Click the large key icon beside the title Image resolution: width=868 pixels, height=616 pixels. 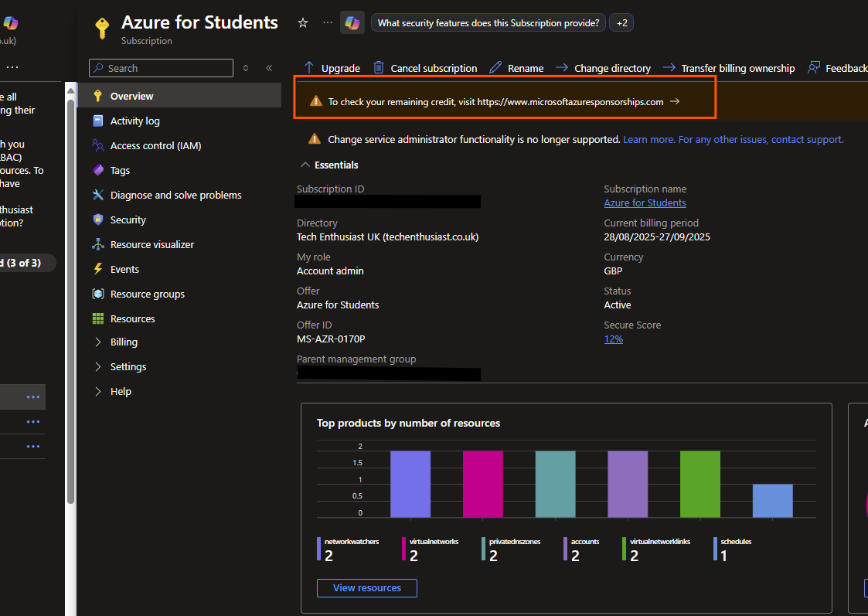click(102, 29)
